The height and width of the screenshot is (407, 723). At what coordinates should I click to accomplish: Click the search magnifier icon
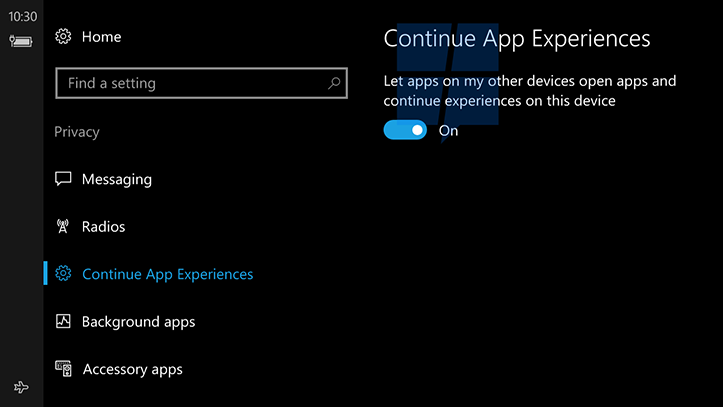[334, 83]
